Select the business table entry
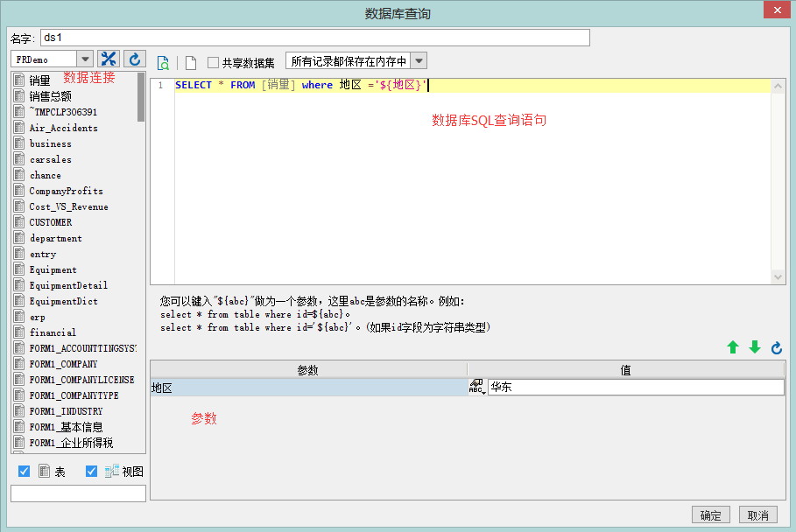The image size is (796, 532). tap(50, 143)
